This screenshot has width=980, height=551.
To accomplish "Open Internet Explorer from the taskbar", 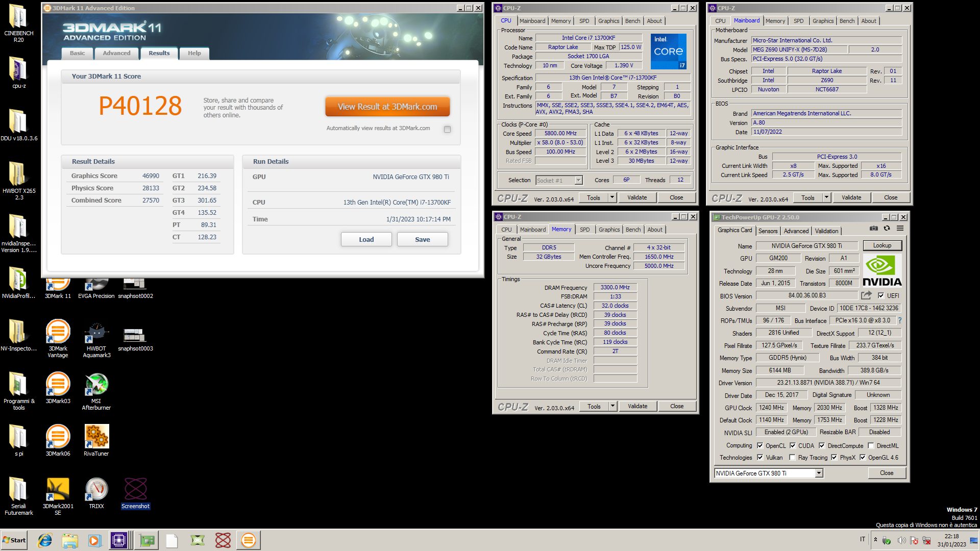I will coord(45,540).
